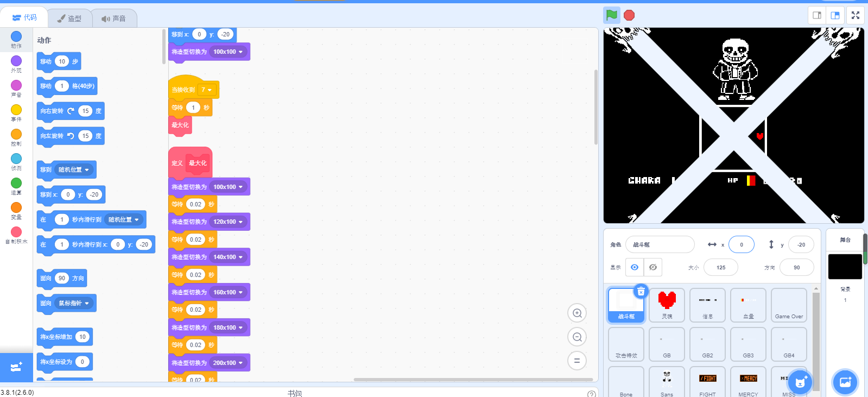The width and height of the screenshot is (868, 397).
Task: Select the 灵魂 heart sprite
Action: pyautogui.click(x=667, y=305)
